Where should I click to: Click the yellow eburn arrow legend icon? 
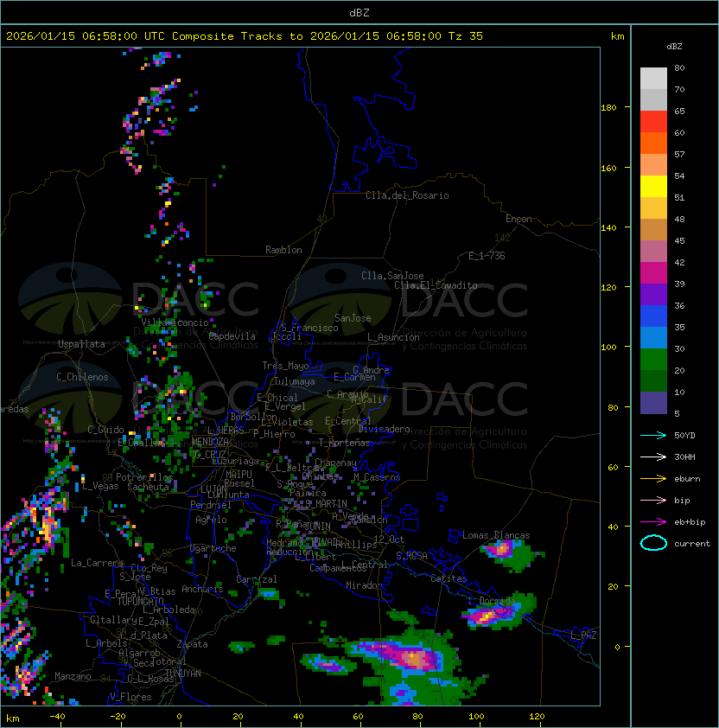click(653, 479)
